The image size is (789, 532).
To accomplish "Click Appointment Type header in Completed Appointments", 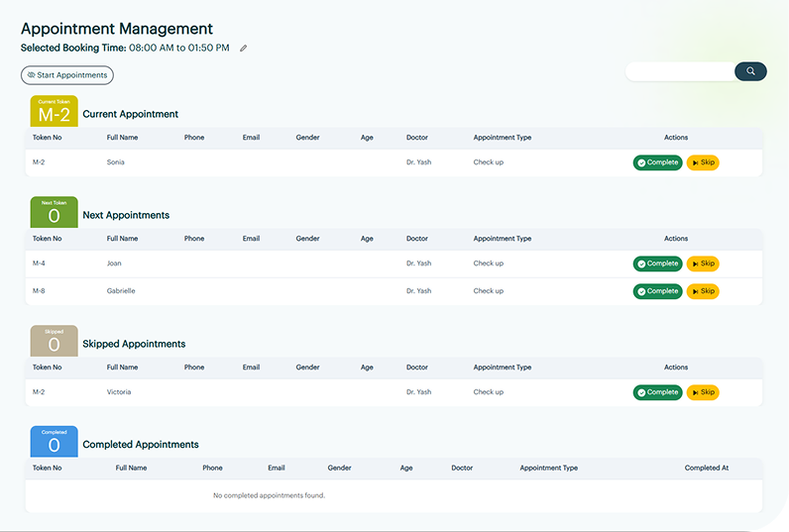I will click(x=548, y=468).
